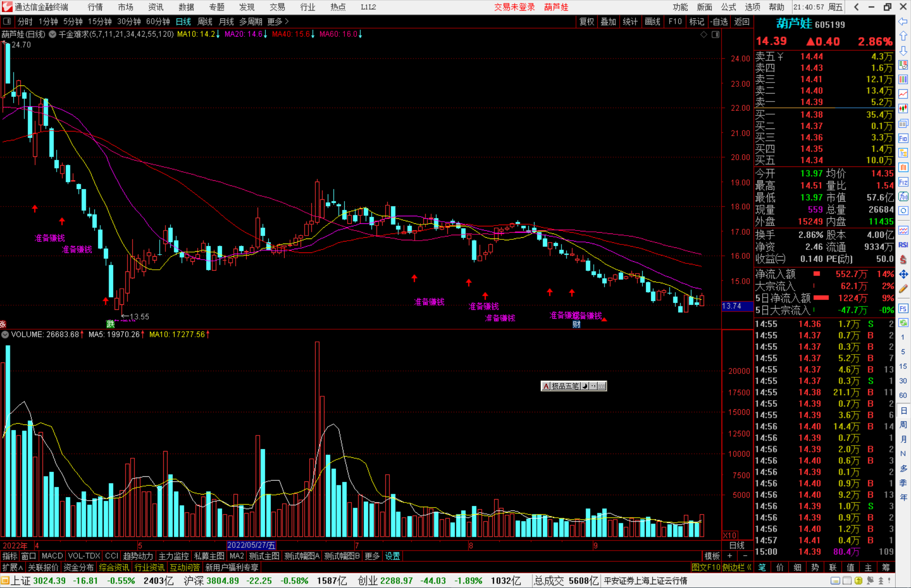
Task: Click the list window icon in status bar
Action: (x=847, y=581)
